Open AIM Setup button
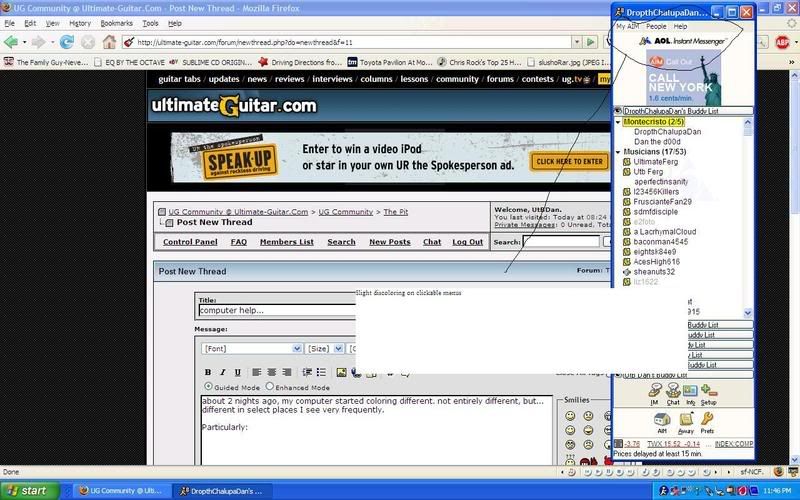 click(709, 394)
